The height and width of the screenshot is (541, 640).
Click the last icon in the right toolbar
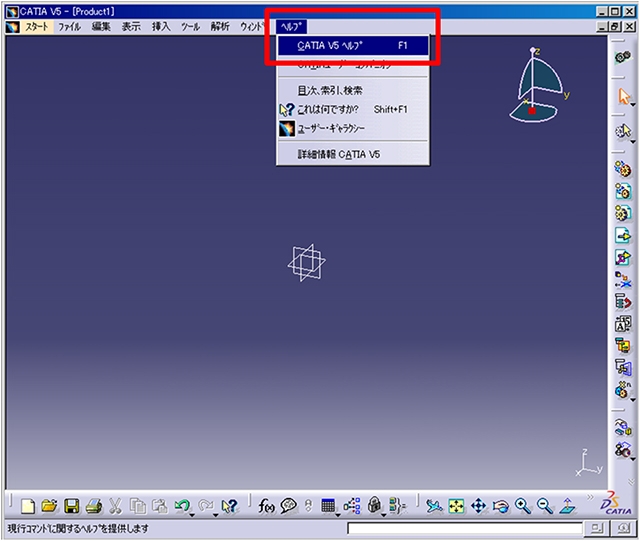point(623,450)
